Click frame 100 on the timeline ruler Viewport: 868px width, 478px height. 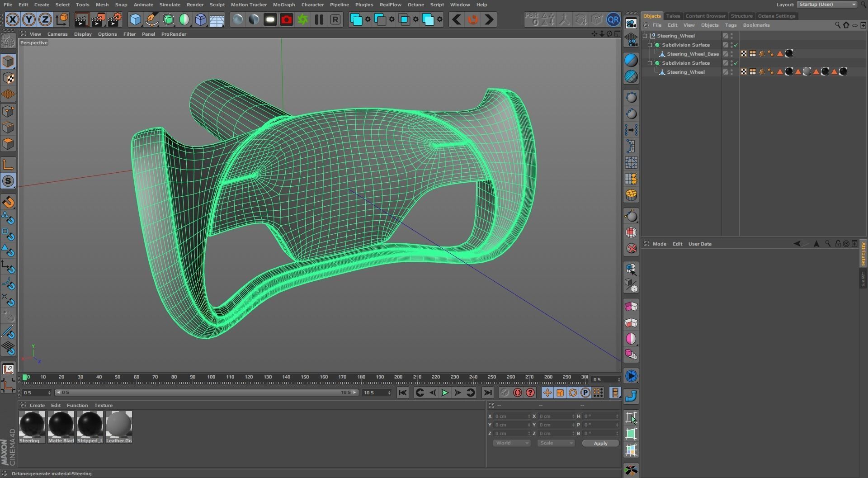click(211, 377)
